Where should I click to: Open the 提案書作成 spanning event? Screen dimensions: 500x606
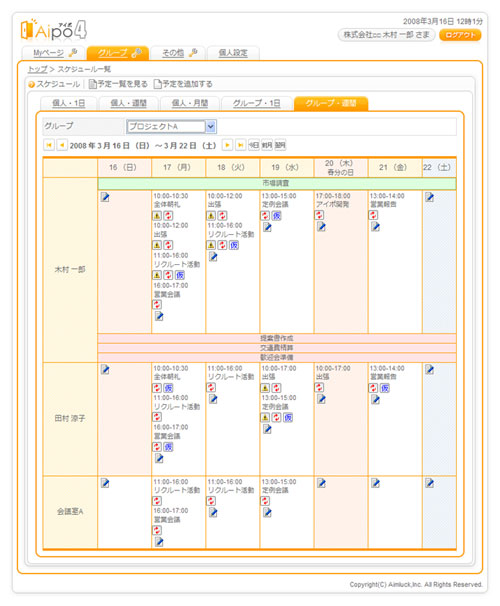coord(277,339)
